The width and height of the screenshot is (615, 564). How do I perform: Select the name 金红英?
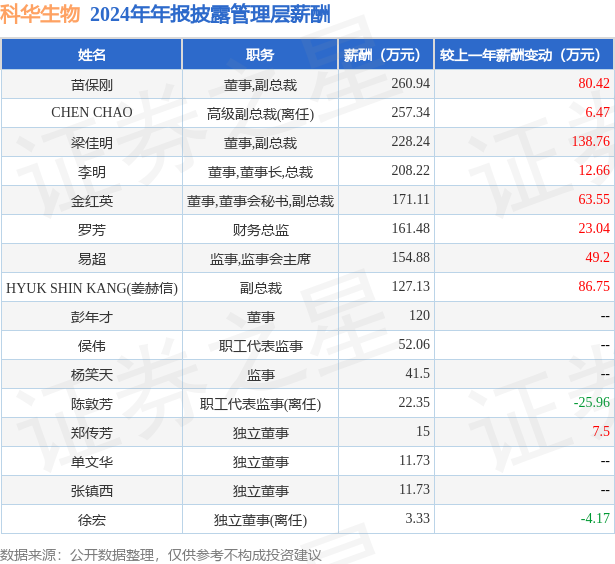[x=92, y=201]
